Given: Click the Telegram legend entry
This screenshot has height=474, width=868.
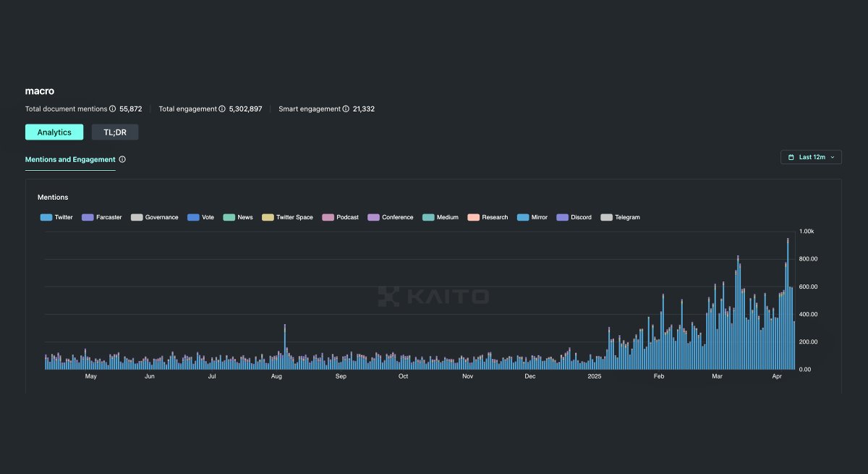Looking at the screenshot, I should (x=621, y=217).
